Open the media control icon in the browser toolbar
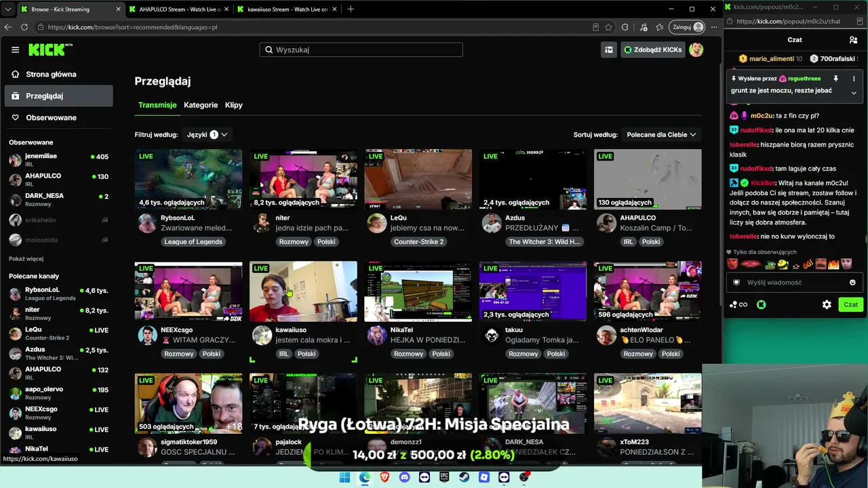Viewport: 868px width, 488px height. (x=642, y=27)
